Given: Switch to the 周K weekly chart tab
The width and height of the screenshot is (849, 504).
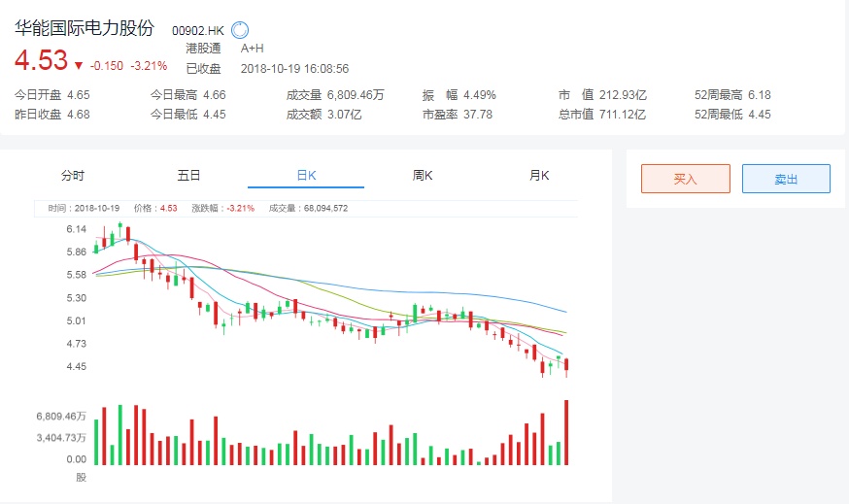Looking at the screenshot, I should tap(423, 176).
